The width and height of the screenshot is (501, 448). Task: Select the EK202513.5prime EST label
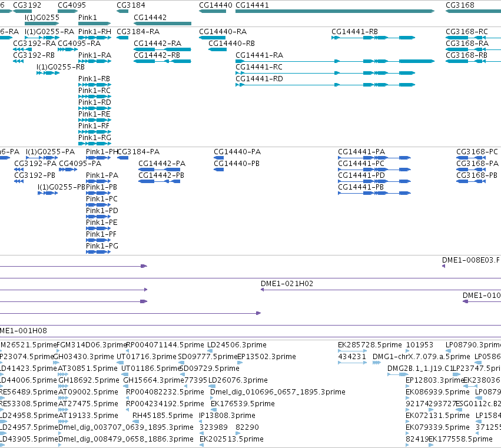[x=231, y=439]
